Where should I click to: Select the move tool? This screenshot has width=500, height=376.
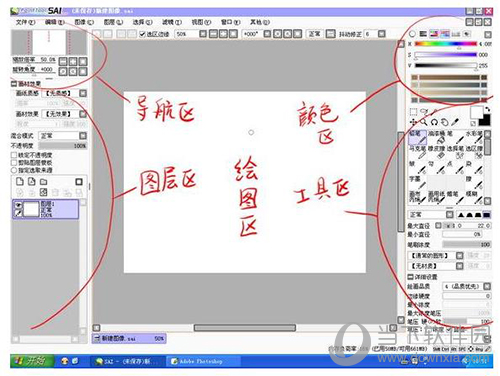413,122
